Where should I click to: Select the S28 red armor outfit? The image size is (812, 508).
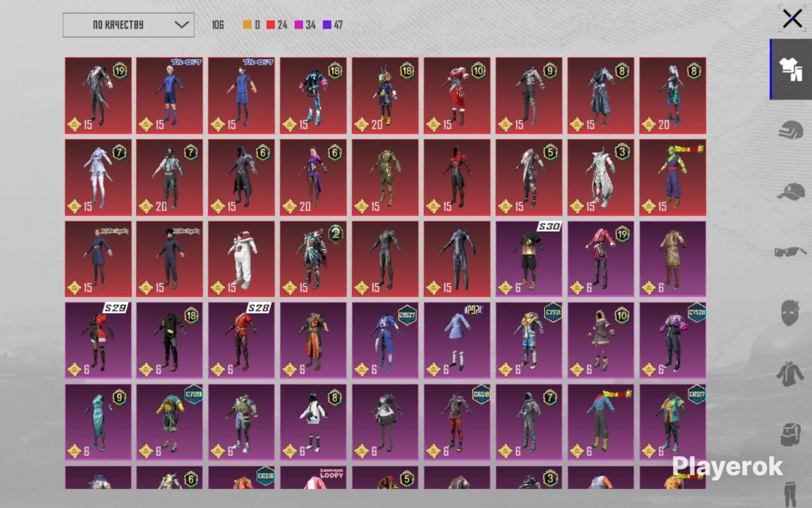pyautogui.click(x=242, y=340)
